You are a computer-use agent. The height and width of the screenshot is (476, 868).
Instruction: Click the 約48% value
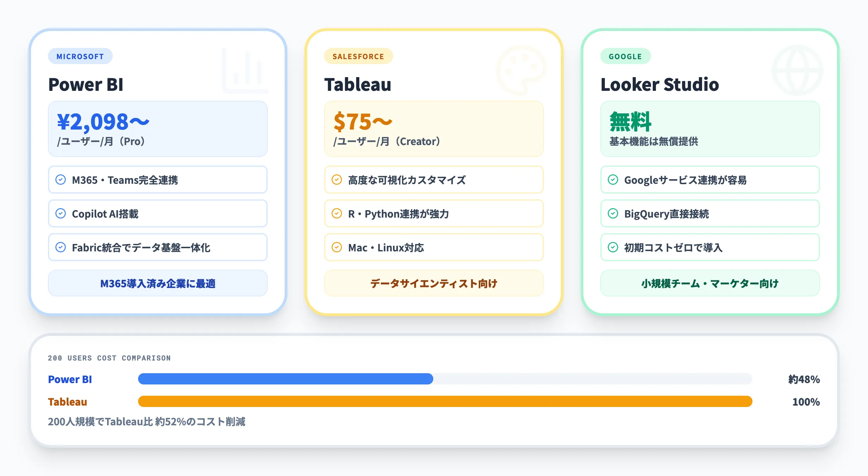pos(804,379)
